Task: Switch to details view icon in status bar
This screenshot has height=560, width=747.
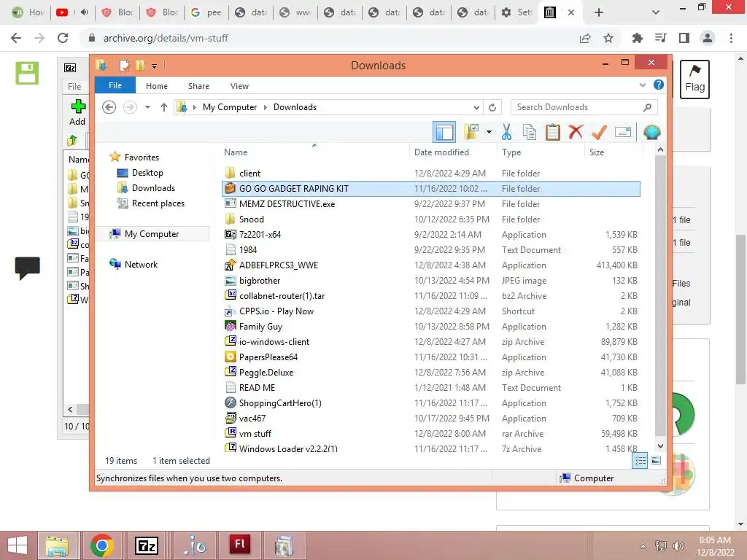Action: click(x=640, y=460)
